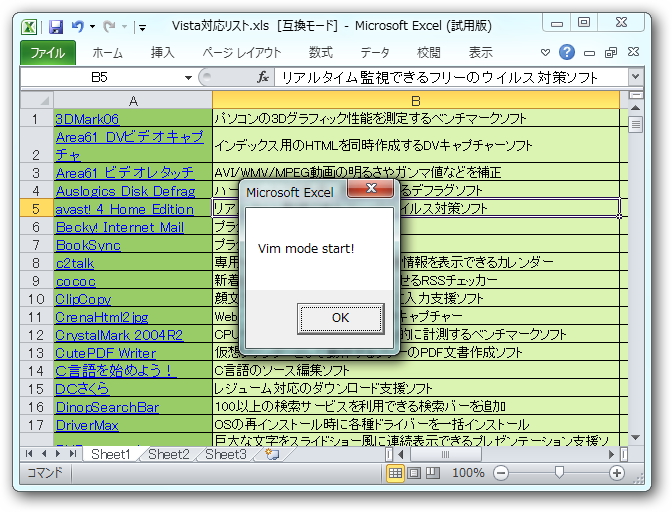Select row 14 header

tap(36, 371)
